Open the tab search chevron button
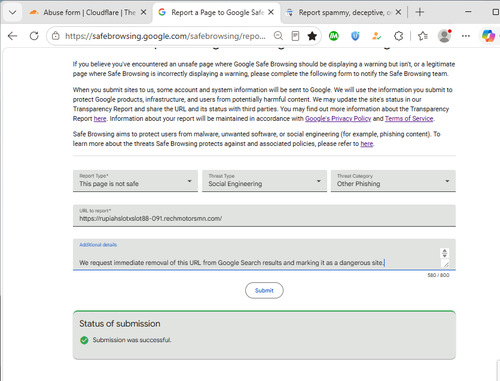The image size is (500, 381). 13,13
